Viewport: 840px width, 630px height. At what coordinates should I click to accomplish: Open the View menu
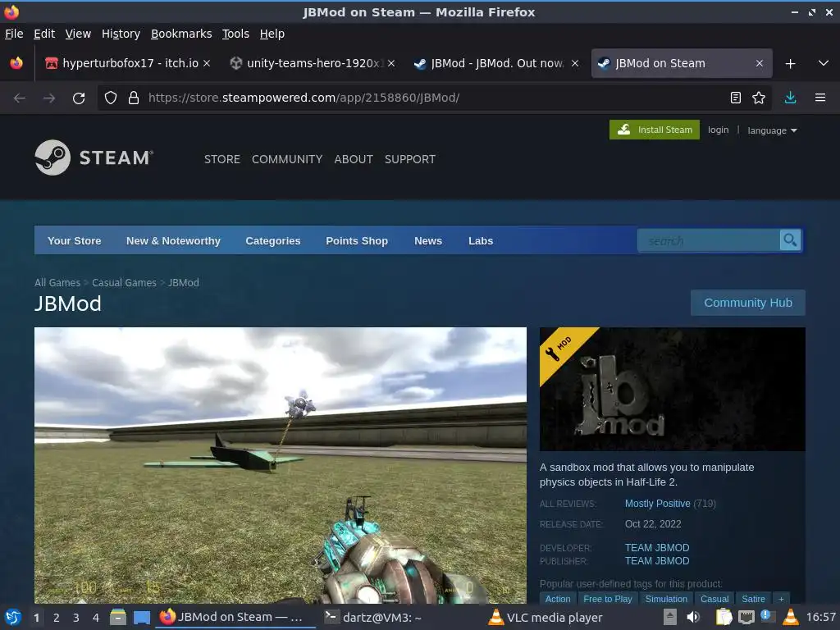[x=78, y=34]
